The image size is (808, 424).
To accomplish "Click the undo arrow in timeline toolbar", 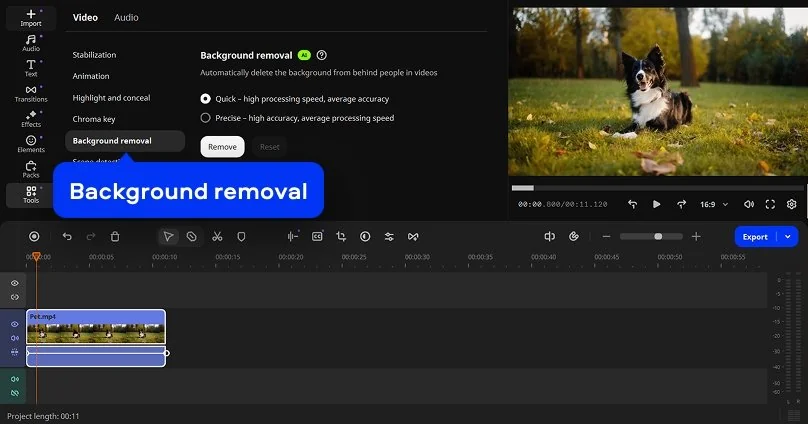I will point(67,236).
